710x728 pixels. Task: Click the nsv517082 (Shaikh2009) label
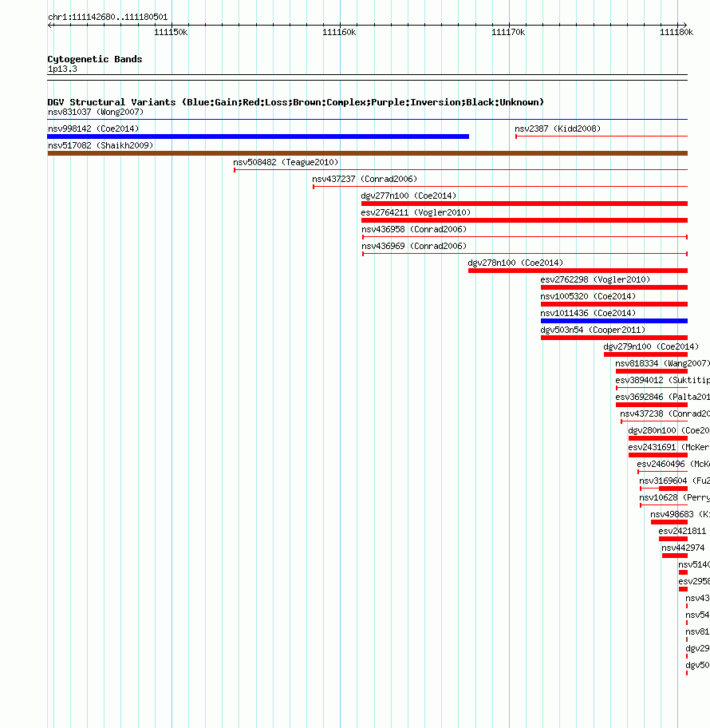pyautogui.click(x=101, y=145)
